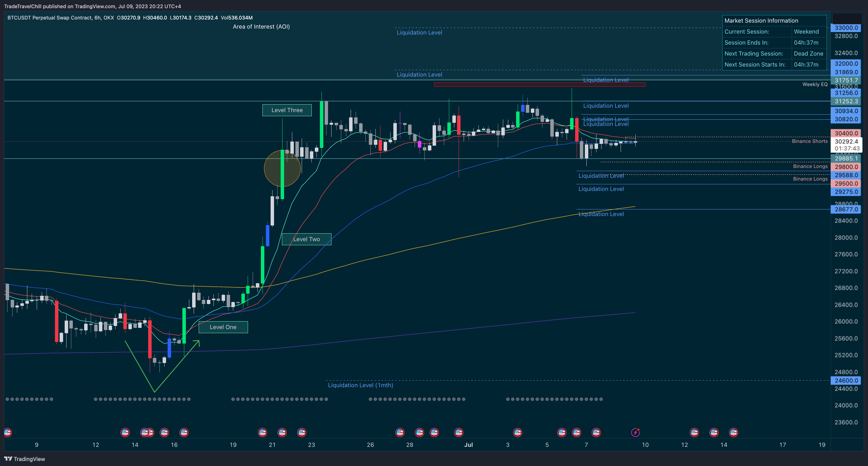Click the US flag icon just left of date 28

click(x=400, y=432)
